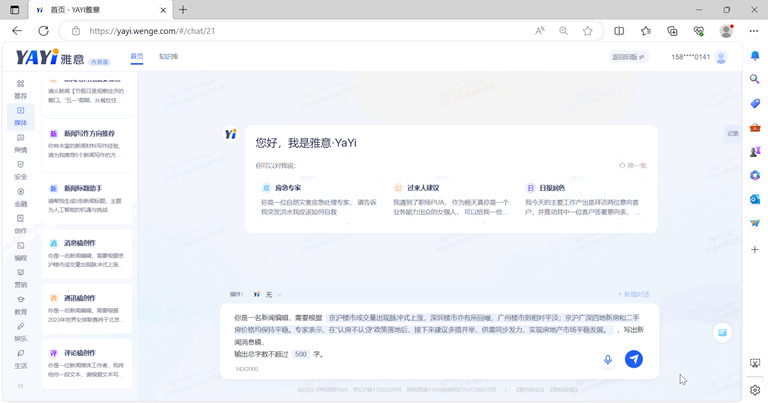Select the 过来人建议 suggestion card
The width and height of the screenshot is (768, 403).
pyautogui.click(x=451, y=200)
